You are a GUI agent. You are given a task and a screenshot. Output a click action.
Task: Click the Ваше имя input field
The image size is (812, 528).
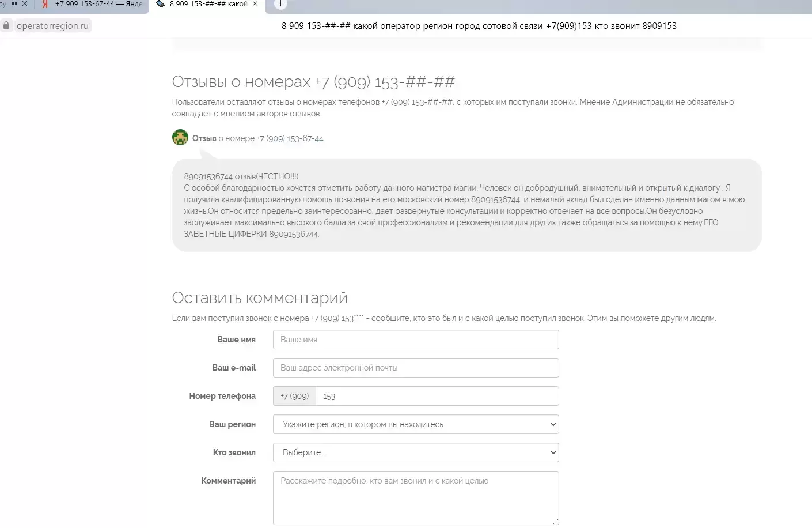(x=416, y=340)
